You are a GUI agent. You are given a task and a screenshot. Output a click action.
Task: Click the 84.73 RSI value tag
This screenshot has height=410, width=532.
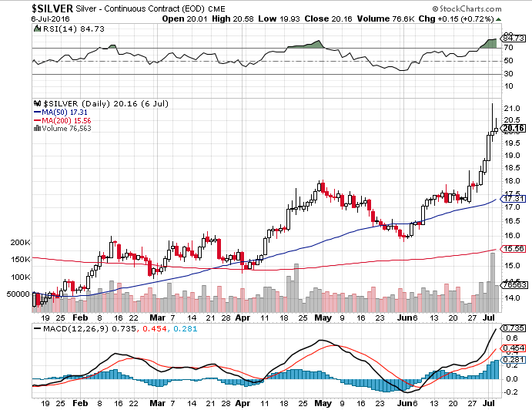[512, 37]
